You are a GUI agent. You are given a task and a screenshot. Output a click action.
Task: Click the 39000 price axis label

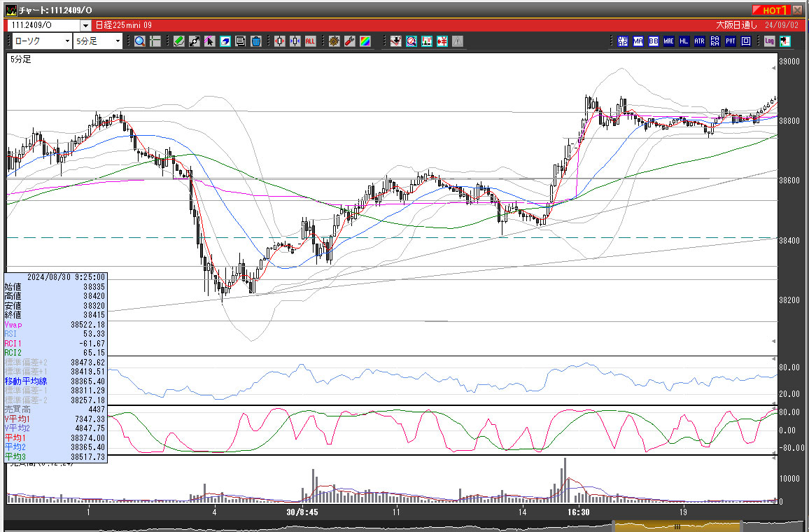coord(789,62)
